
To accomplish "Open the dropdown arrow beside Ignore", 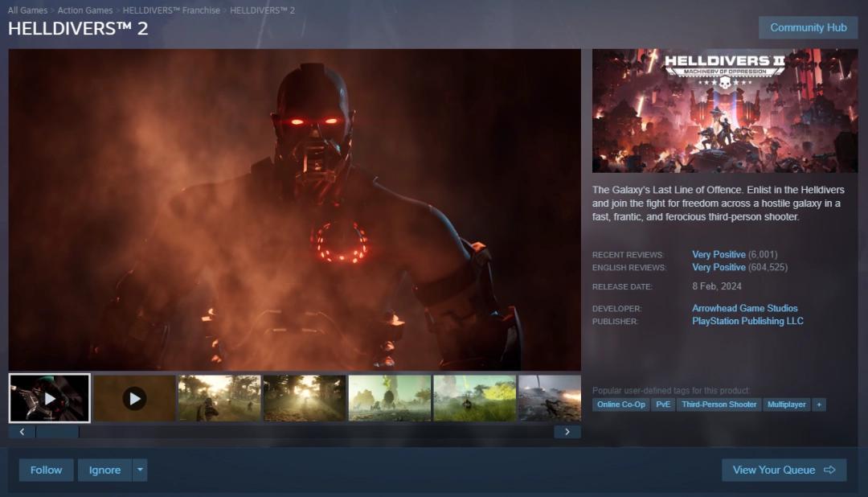I will (x=140, y=470).
